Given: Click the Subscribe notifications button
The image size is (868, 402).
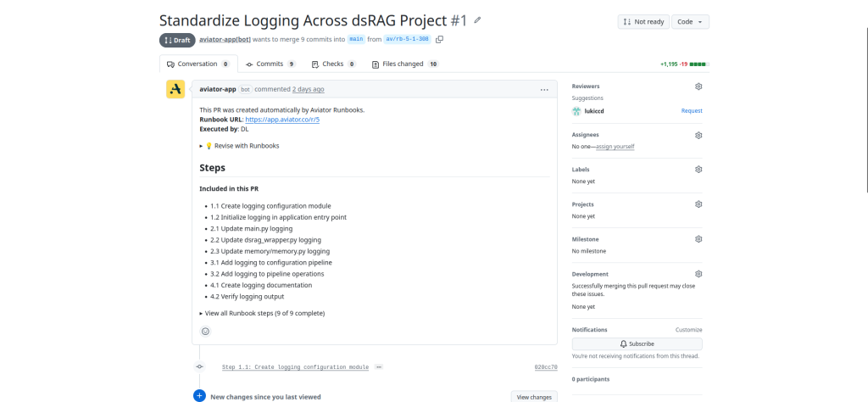Looking at the screenshot, I should [637, 343].
